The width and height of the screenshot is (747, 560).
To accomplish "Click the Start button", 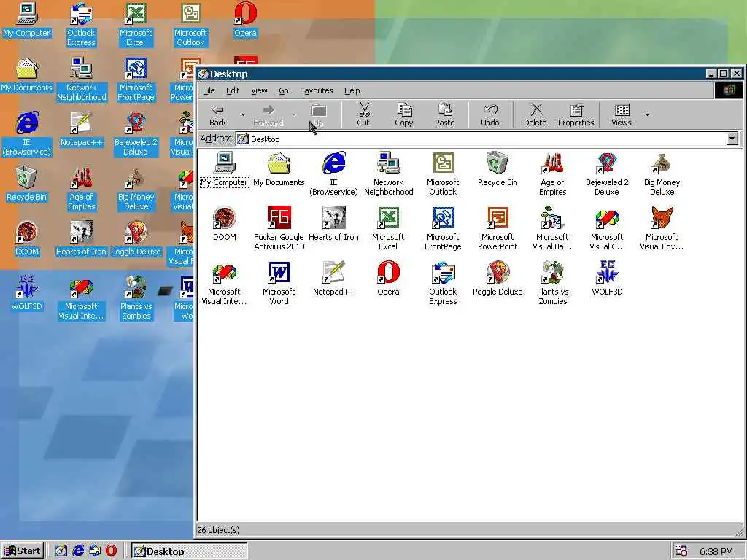I will 23,551.
